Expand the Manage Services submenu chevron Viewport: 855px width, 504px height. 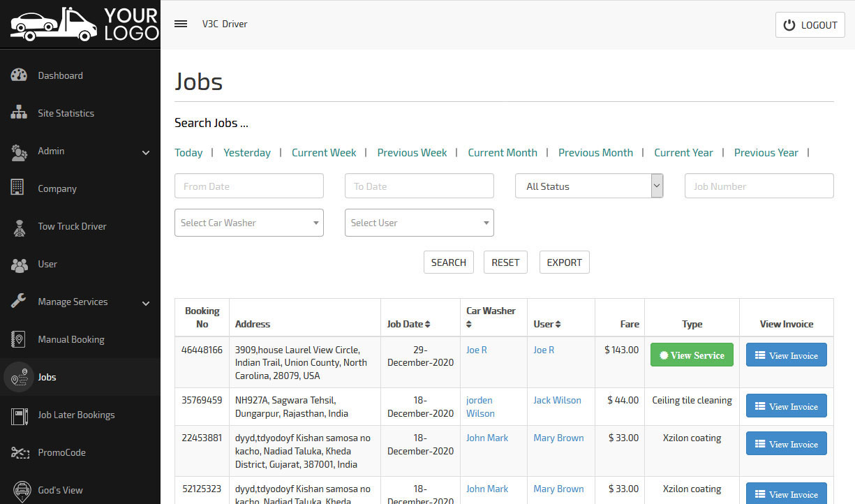146,302
